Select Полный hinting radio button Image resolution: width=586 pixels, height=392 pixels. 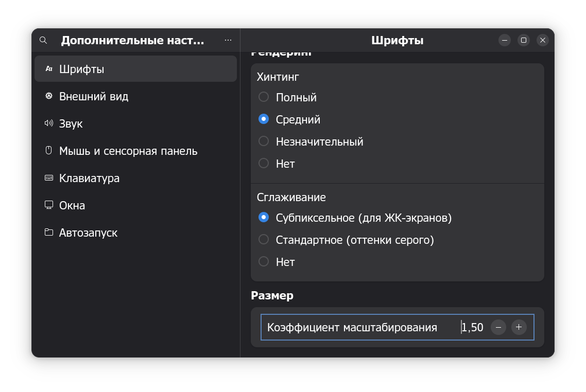[264, 97]
